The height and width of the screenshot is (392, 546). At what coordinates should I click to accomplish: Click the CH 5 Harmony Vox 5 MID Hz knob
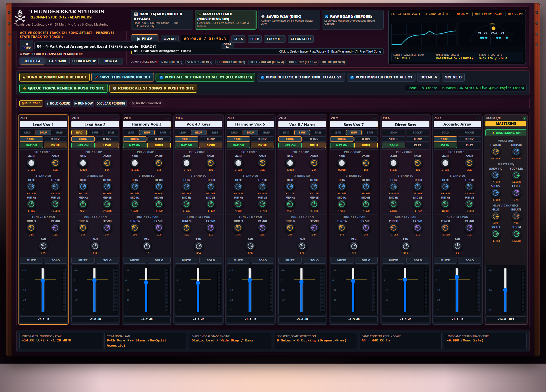(238, 204)
